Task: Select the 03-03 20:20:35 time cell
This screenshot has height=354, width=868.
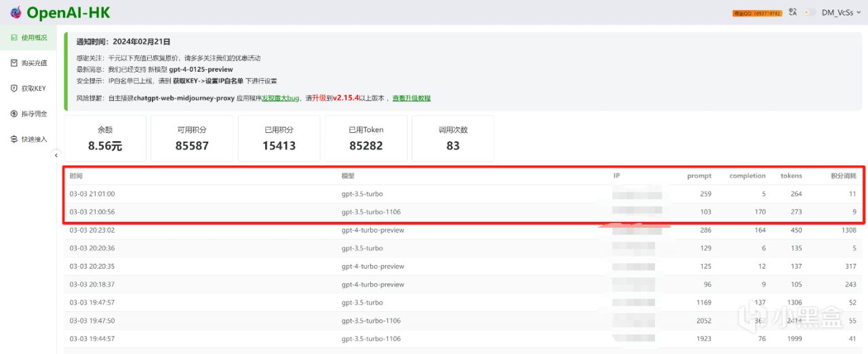Action: click(92, 267)
